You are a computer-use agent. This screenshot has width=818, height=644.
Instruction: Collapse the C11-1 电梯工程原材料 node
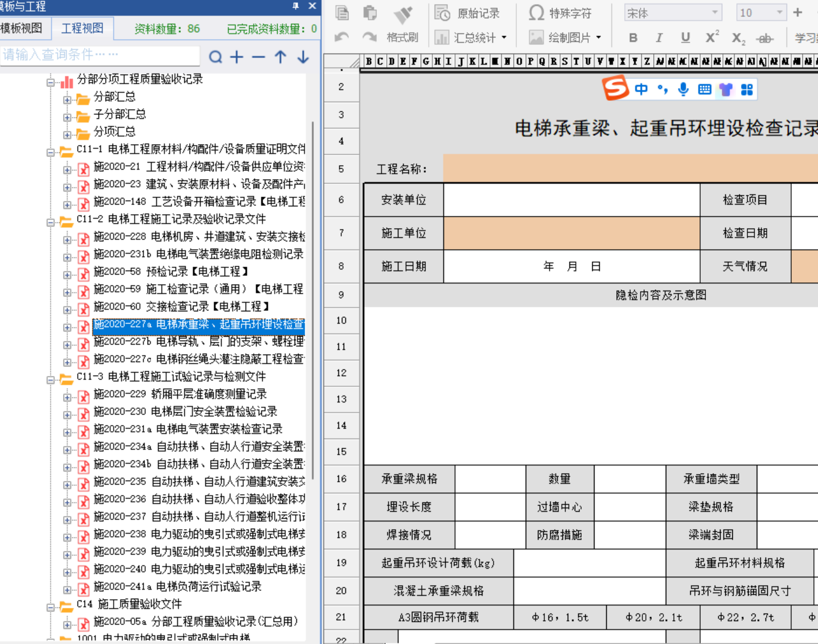tap(51, 152)
